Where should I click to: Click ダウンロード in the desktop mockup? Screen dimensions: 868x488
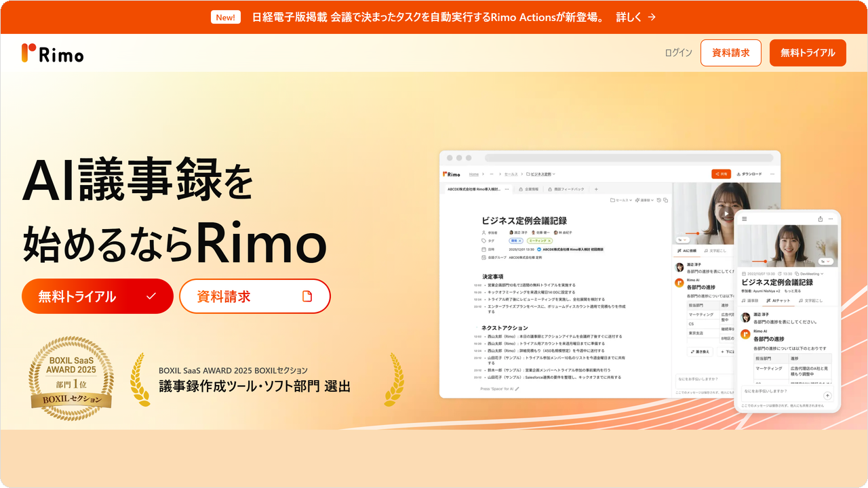pos(749,174)
